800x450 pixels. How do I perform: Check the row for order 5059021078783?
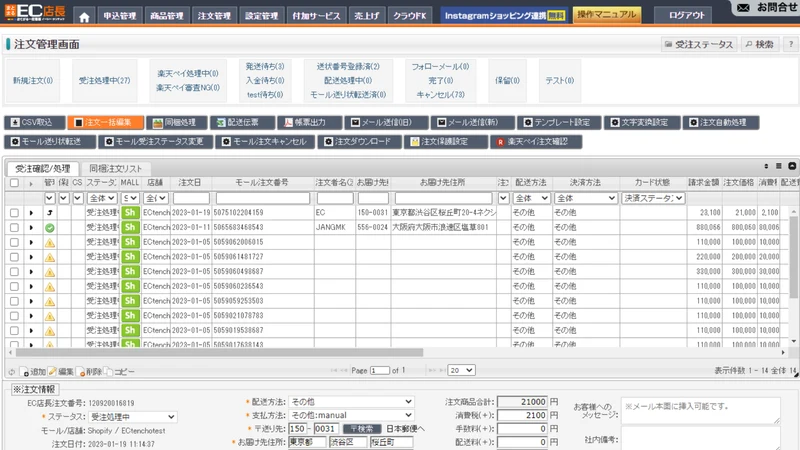coord(14,316)
